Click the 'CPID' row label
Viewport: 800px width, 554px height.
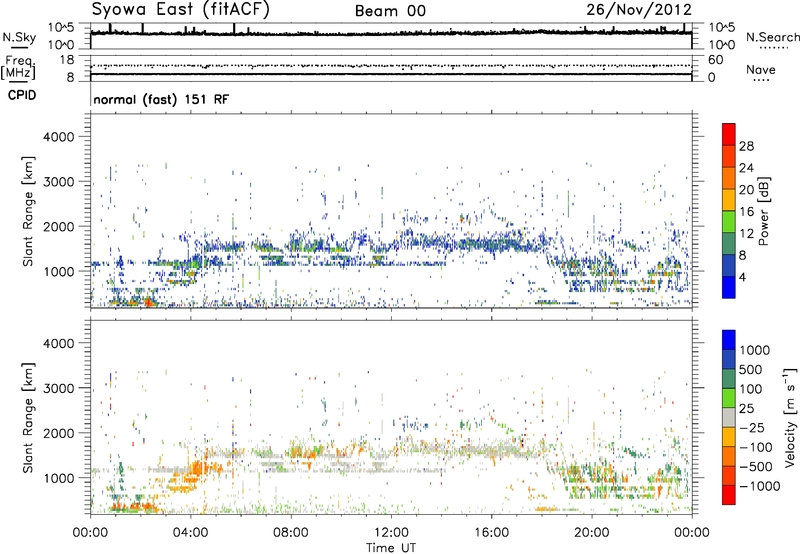pos(22,95)
